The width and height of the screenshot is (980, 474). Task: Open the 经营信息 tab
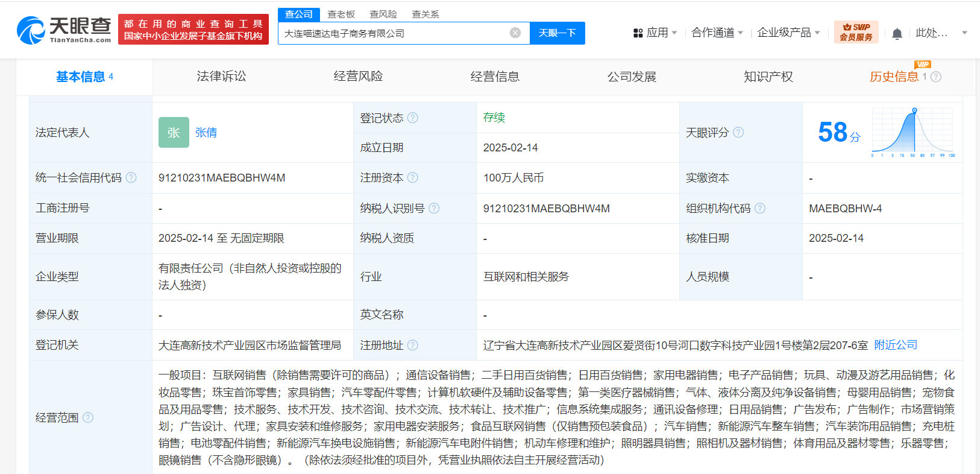495,77
